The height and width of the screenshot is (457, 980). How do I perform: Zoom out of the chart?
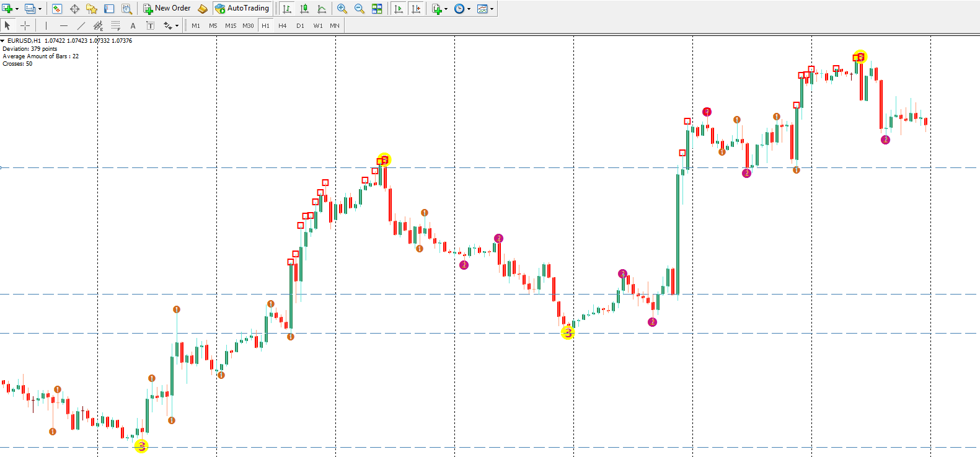359,9
